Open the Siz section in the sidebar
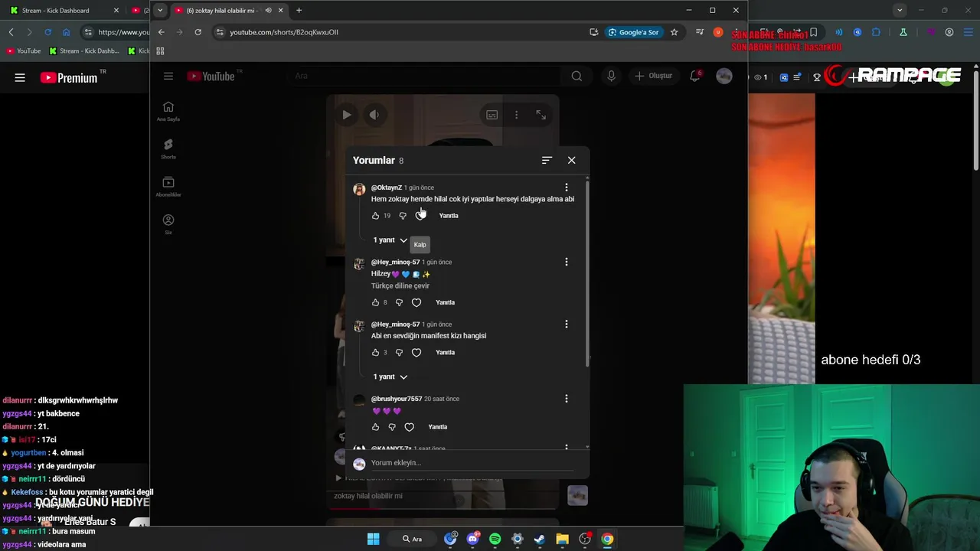 (168, 224)
